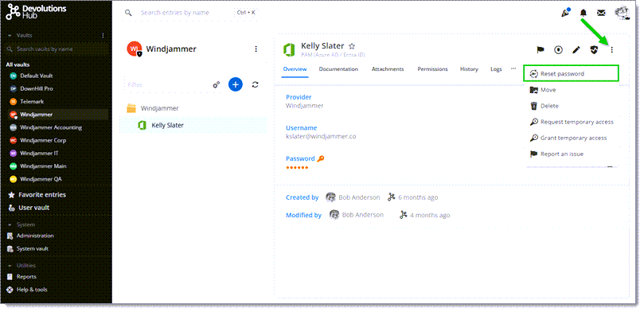Viewport: 644px width, 312px height.
Task: Click the password key icon
Action: pyautogui.click(x=320, y=159)
